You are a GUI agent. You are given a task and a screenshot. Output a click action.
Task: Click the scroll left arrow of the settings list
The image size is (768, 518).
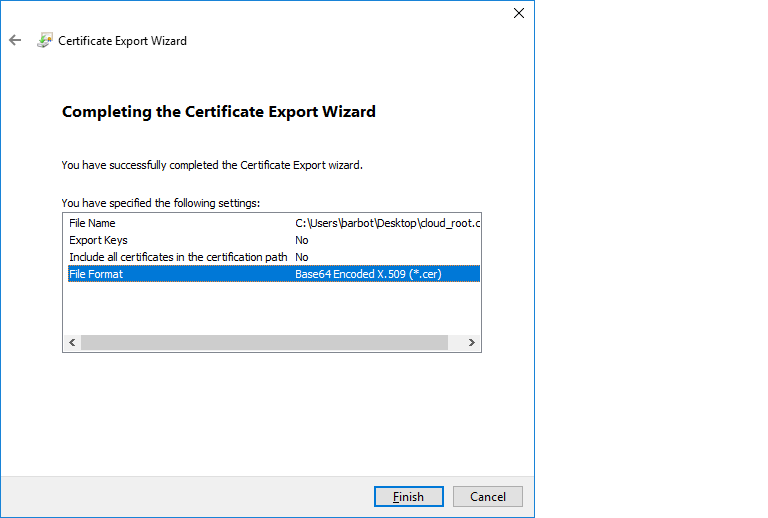pos(73,343)
